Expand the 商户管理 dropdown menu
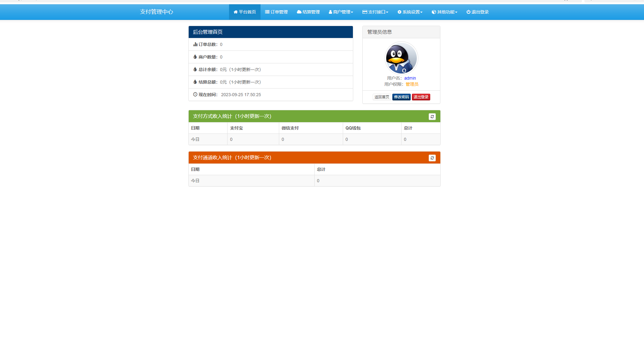This screenshot has width=644, height=357. tap(341, 12)
